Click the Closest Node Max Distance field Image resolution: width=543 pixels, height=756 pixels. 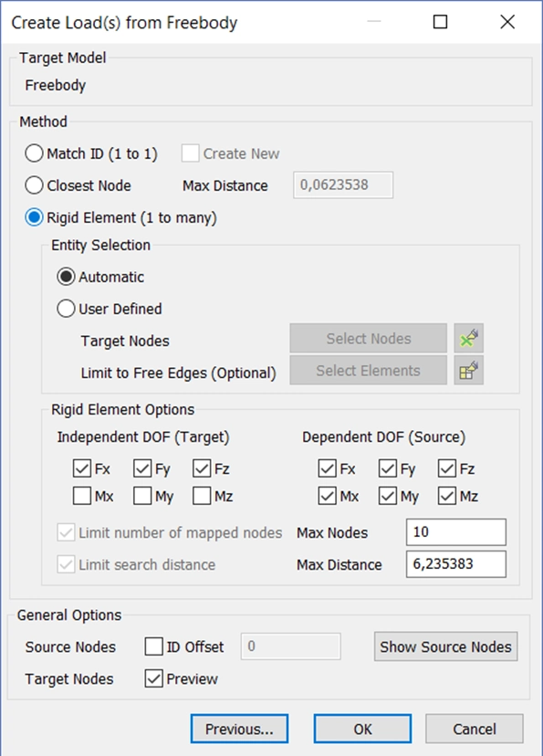coord(343,184)
